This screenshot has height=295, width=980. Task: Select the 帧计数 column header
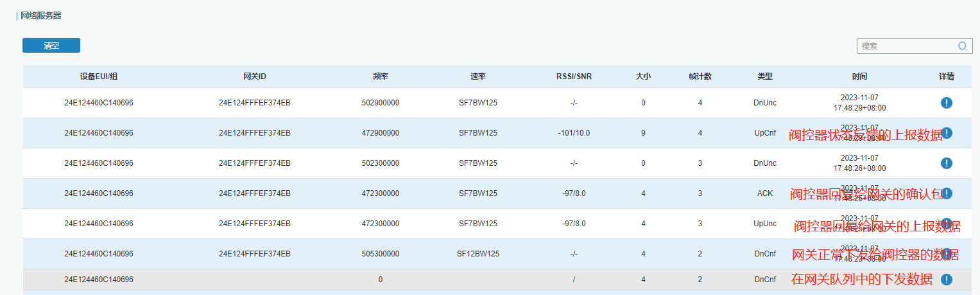700,76
